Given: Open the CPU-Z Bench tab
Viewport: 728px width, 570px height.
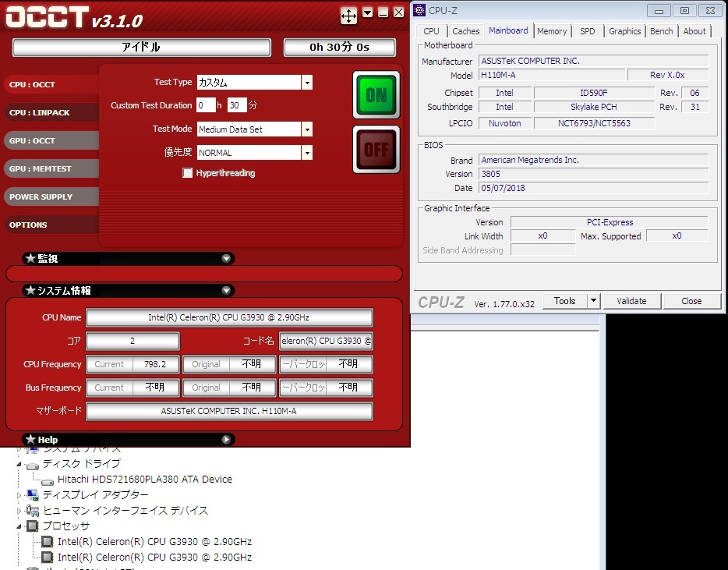Looking at the screenshot, I should 661,31.
